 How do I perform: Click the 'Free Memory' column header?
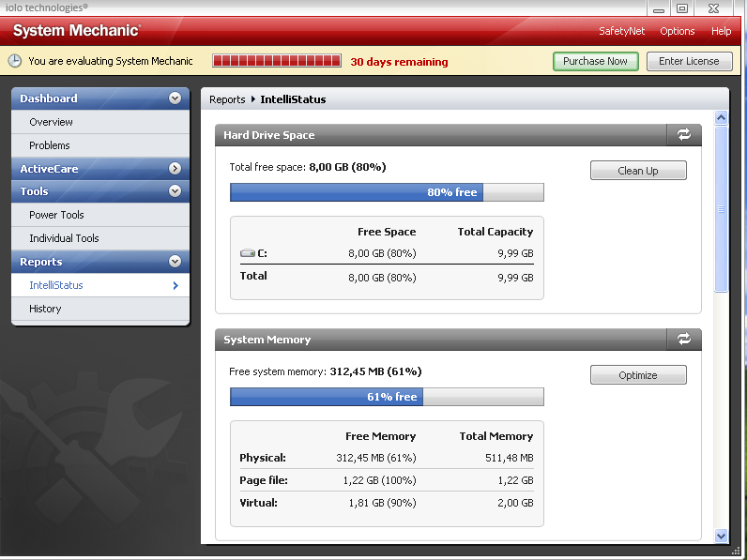[381, 436]
